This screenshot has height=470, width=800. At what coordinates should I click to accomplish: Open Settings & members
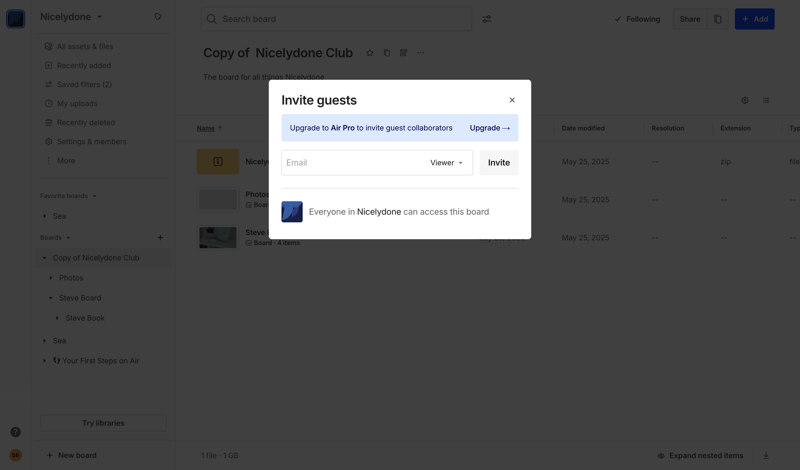pos(104,141)
